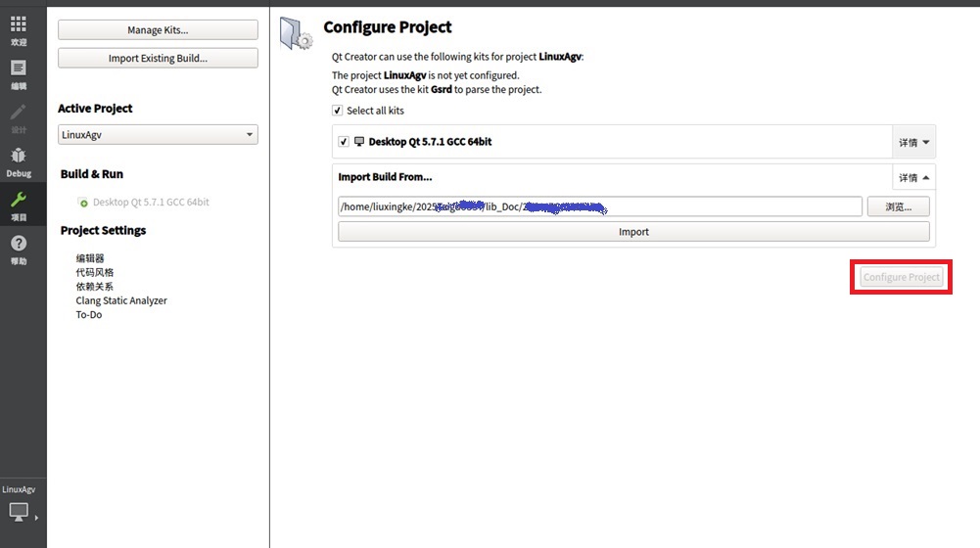This screenshot has width=980, height=548.
Task: Open the 依赖关系 project setting
Action: pos(95,286)
